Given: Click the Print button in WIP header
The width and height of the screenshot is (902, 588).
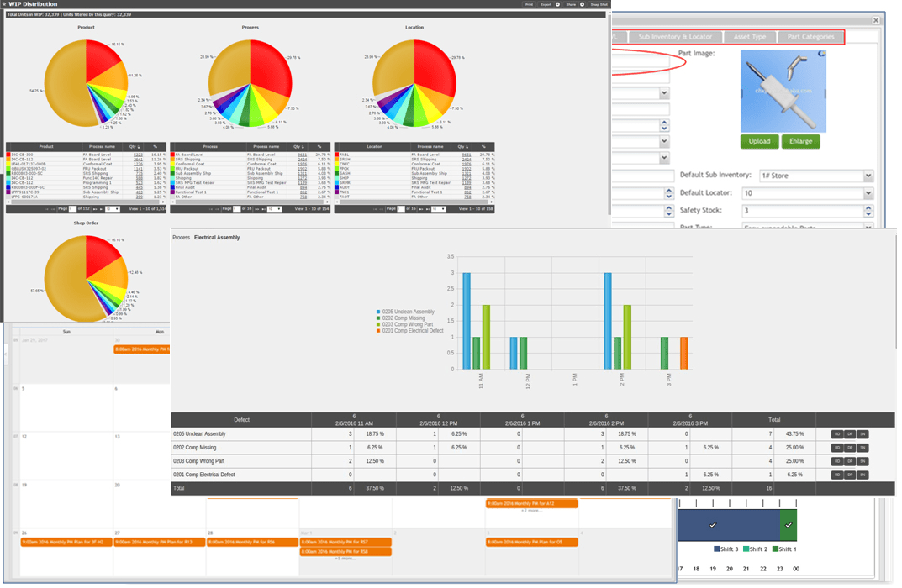Looking at the screenshot, I should point(529,4).
